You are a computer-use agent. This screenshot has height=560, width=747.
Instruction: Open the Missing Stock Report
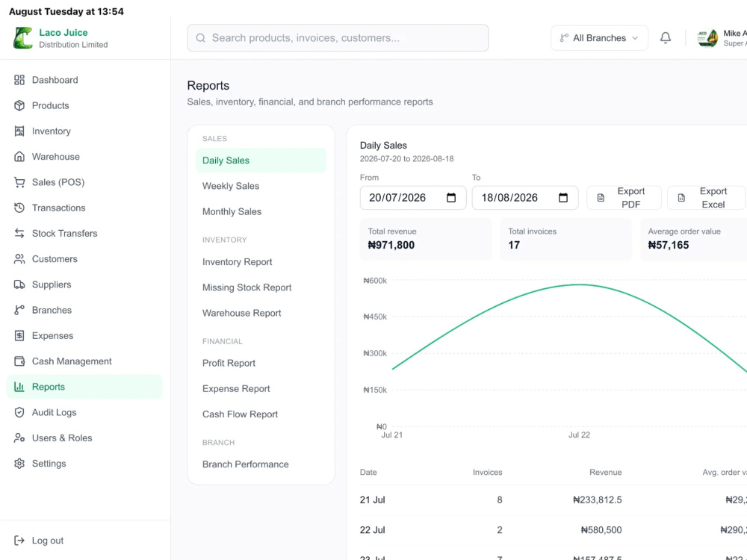(261, 287)
